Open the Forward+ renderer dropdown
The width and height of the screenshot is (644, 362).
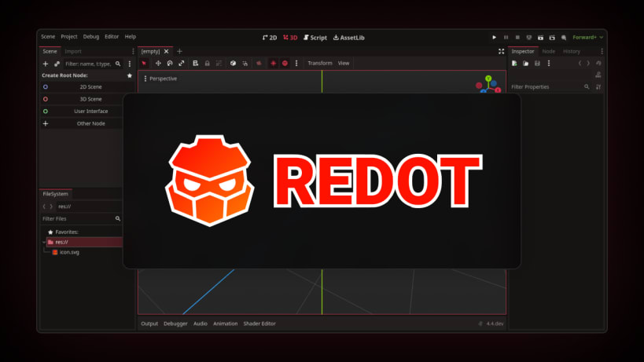[x=587, y=38]
